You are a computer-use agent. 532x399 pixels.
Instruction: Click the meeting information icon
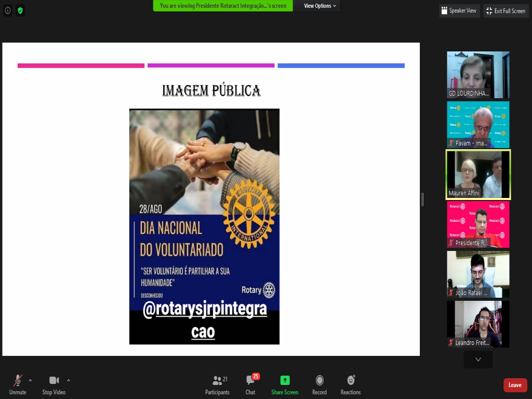[x=8, y=10]
